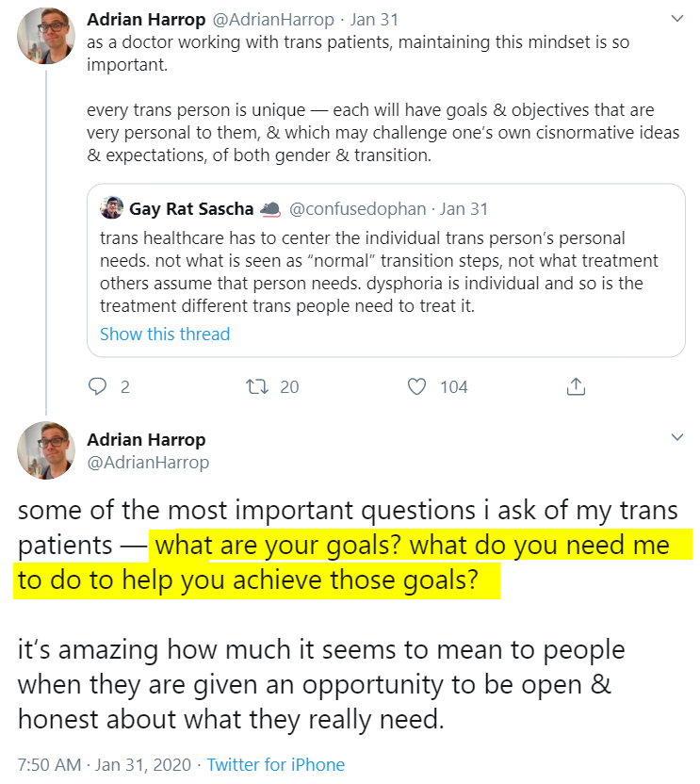Expand the second tweet's chevron options

pos(677,437)
